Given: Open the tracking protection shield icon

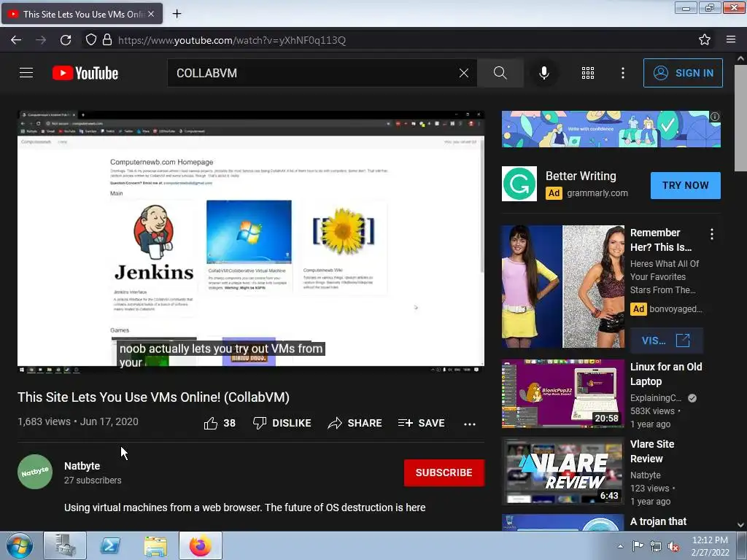Looking at the screenshot, I should pyautogui.click(x=91, y=39).
